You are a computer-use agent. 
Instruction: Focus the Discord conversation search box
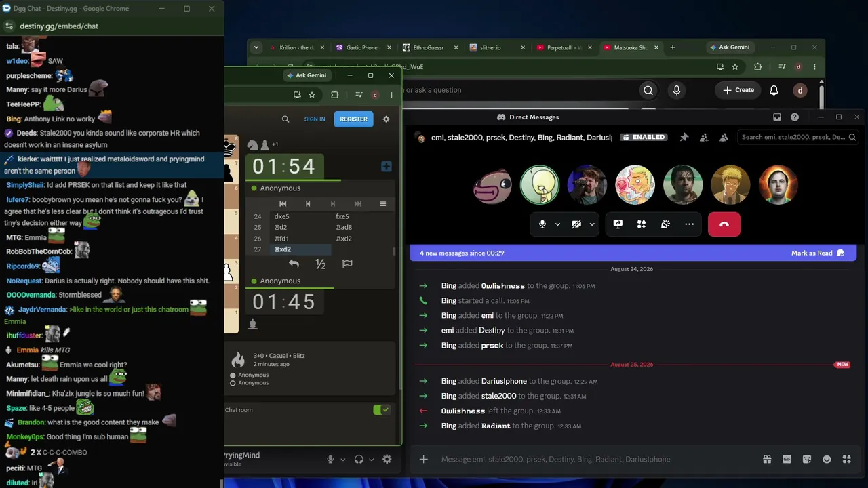coord(799,137)
